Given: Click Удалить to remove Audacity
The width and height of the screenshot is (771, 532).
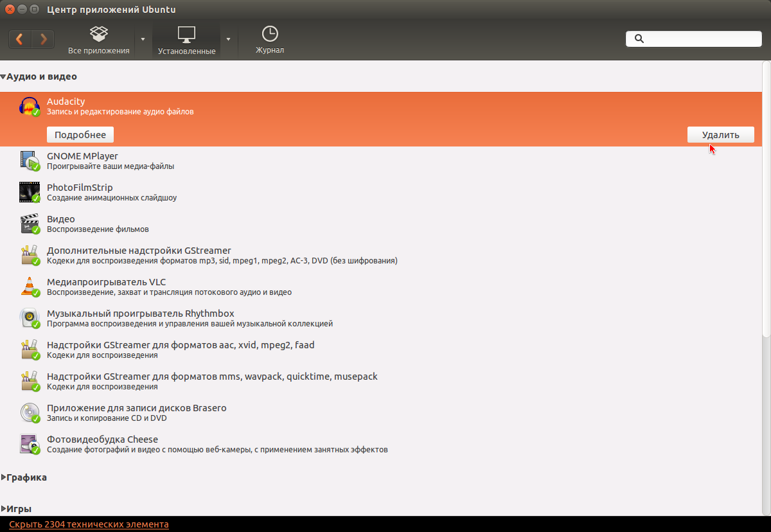Looking at the screenshot, I should [720, 135].
